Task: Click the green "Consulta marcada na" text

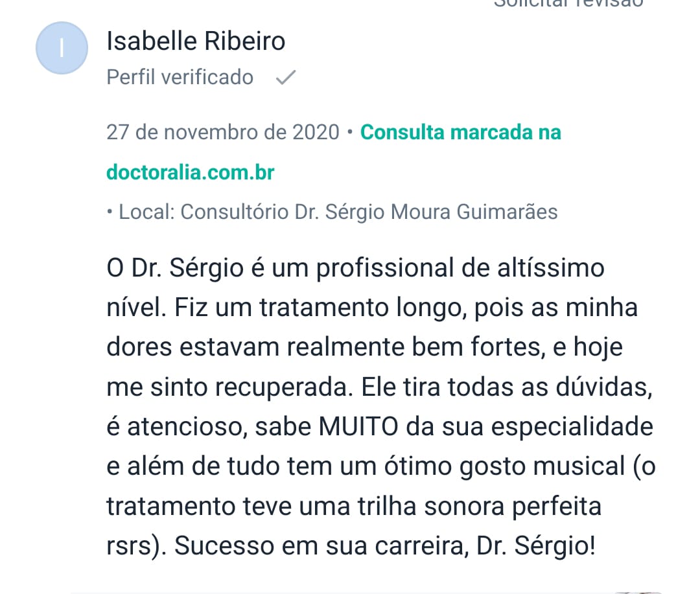Action: point(460,132)
